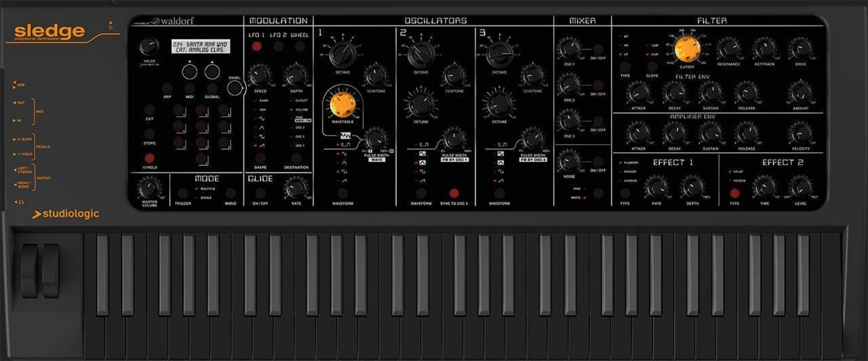Select the LFO 1 modulation button
868x361 pixels.
tap(257, 46)
